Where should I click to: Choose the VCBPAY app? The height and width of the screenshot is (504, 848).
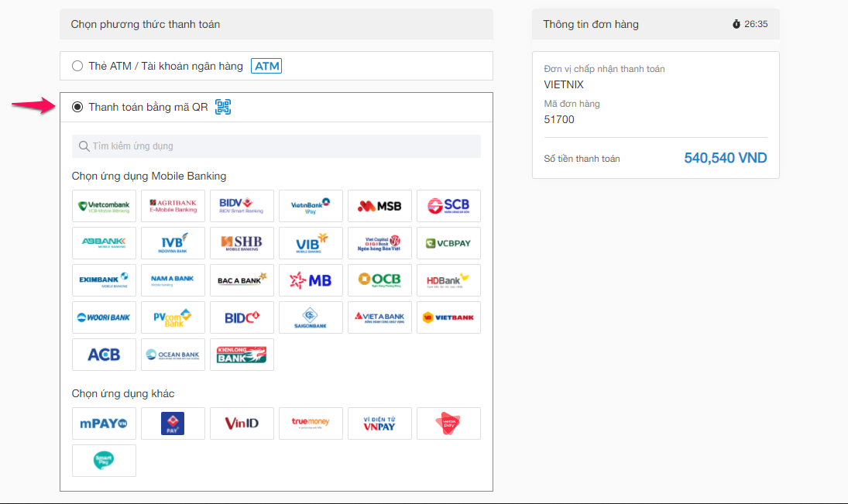449,243
